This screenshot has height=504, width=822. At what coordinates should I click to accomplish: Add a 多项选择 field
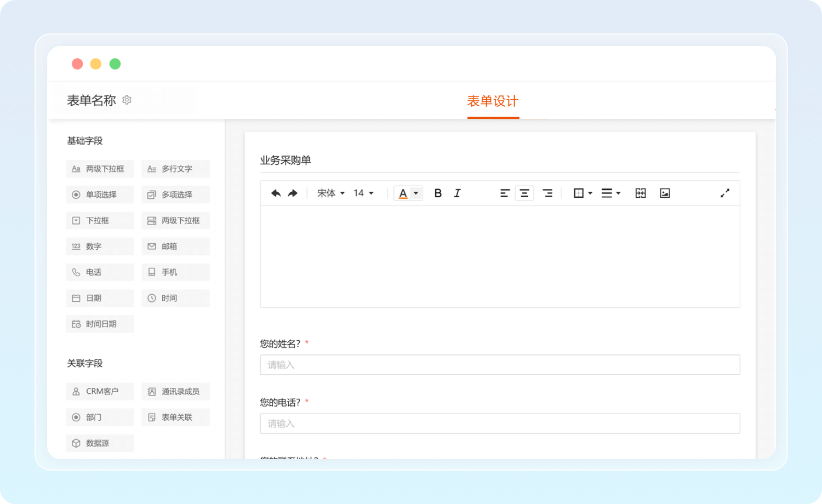[175, 194]
